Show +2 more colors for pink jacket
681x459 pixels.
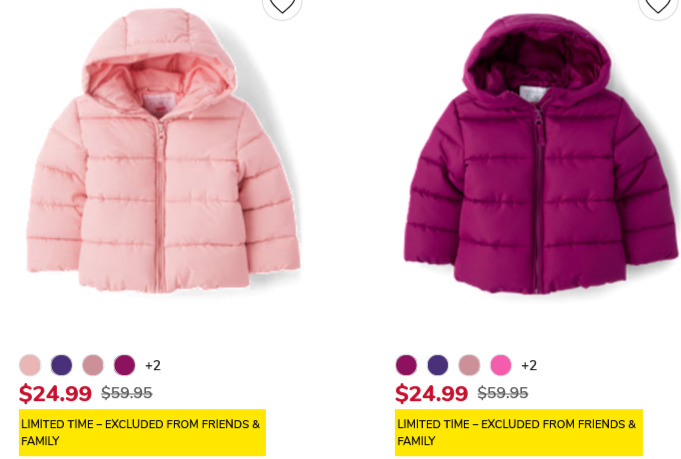click(x=153, y=365)
